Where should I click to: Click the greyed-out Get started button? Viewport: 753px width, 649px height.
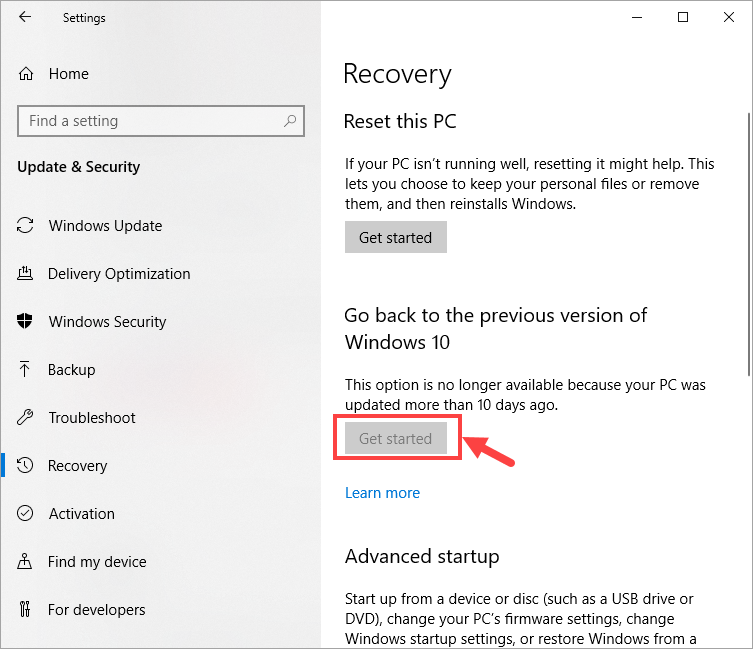coord(396,438)
